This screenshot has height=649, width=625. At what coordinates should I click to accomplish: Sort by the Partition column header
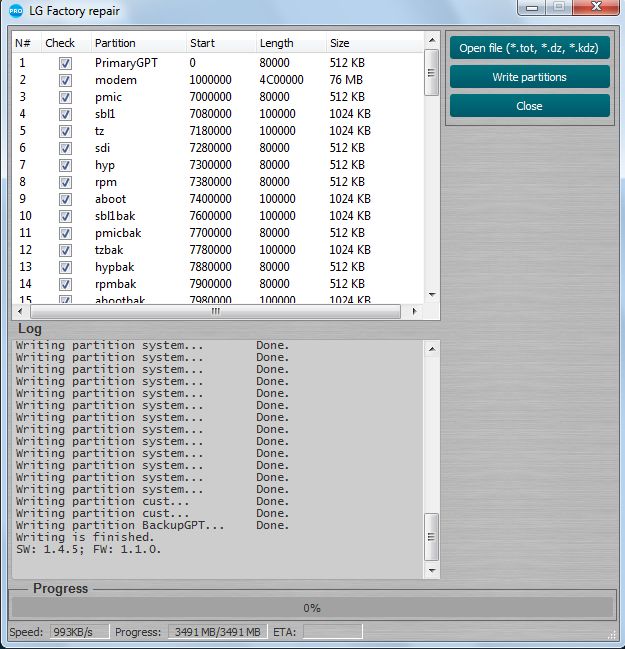click(x=138, y=43)
